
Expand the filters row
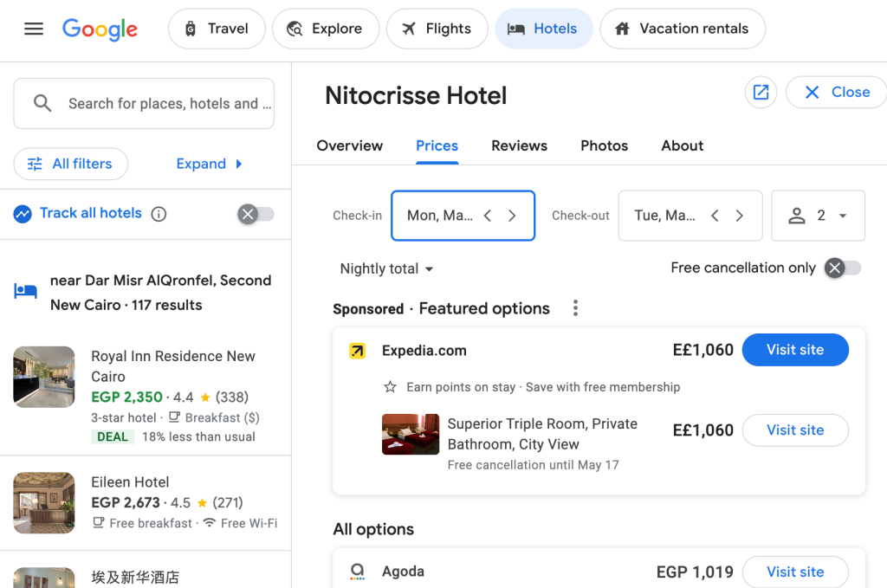pos(209,164)
